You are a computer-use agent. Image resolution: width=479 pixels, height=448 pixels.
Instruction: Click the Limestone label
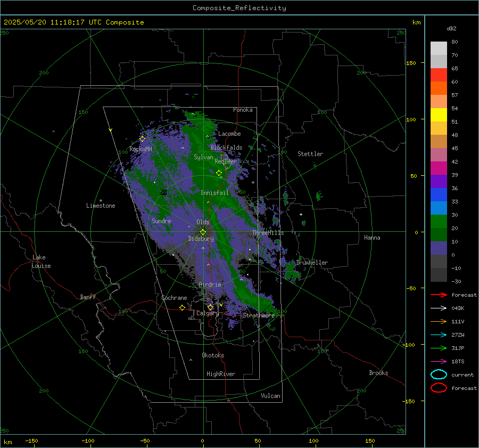(x=101, y=206)
